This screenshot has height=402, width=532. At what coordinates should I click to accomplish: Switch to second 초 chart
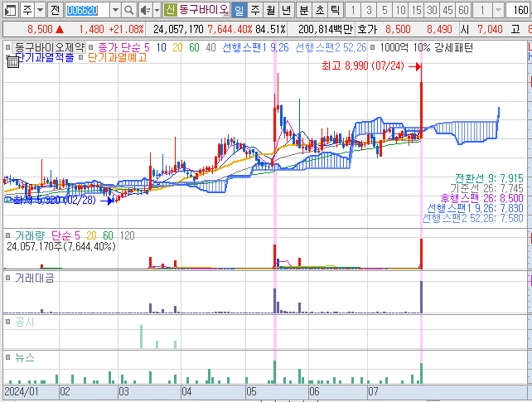pos(320,10)
